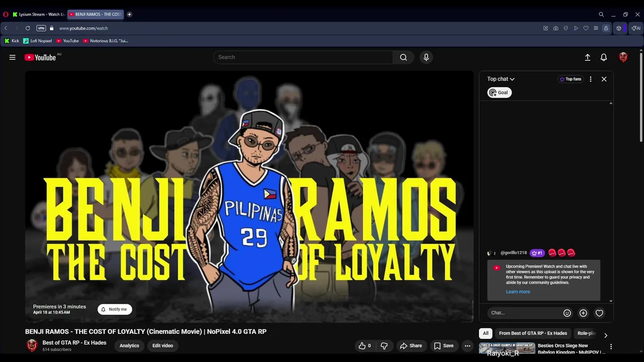The width and height of the screenshot is (644, 362).
Task: Share the video
Action: pos(411,346)
